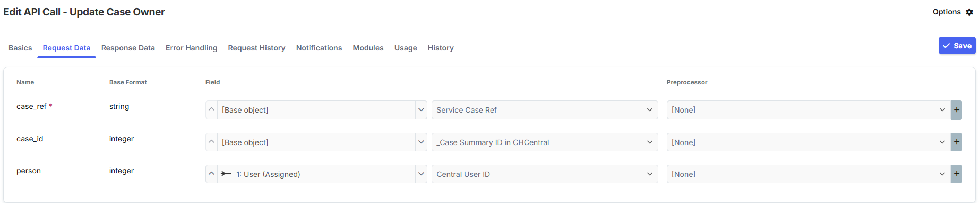
Task: Add preprocessor with plus on person row
Action: click(957, 174)
